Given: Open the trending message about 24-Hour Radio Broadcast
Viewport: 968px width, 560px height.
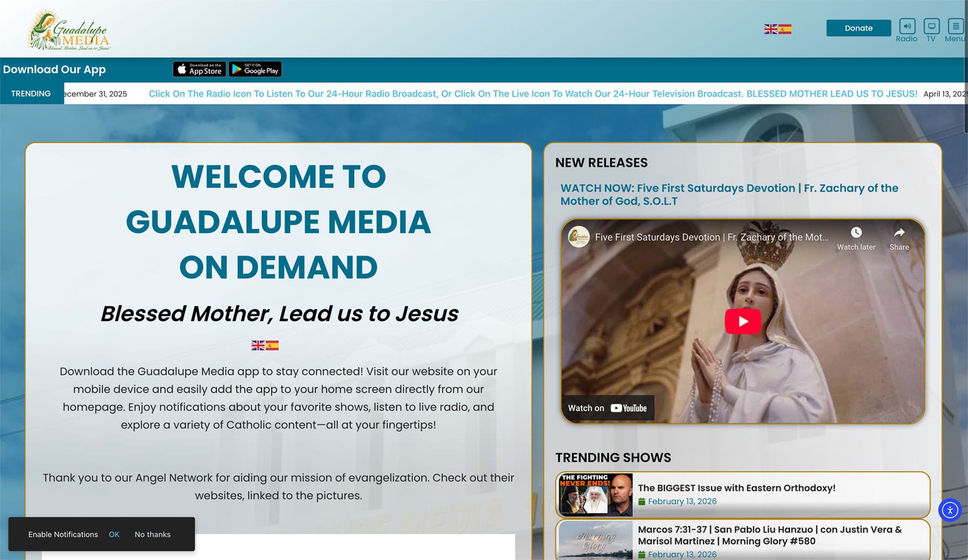Looking at the screenshot, I should tap(533, 93).
